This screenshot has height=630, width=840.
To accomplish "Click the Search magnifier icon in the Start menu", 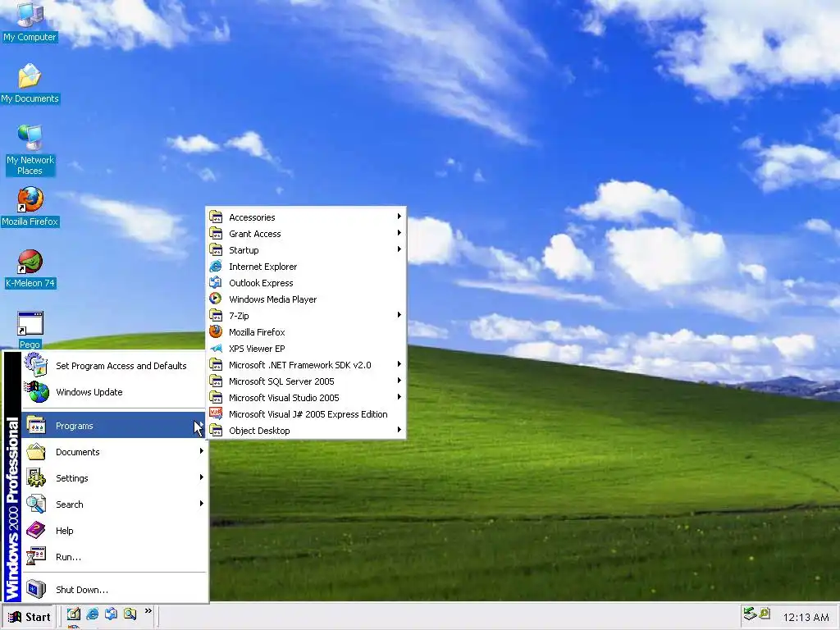I will 36,504.
